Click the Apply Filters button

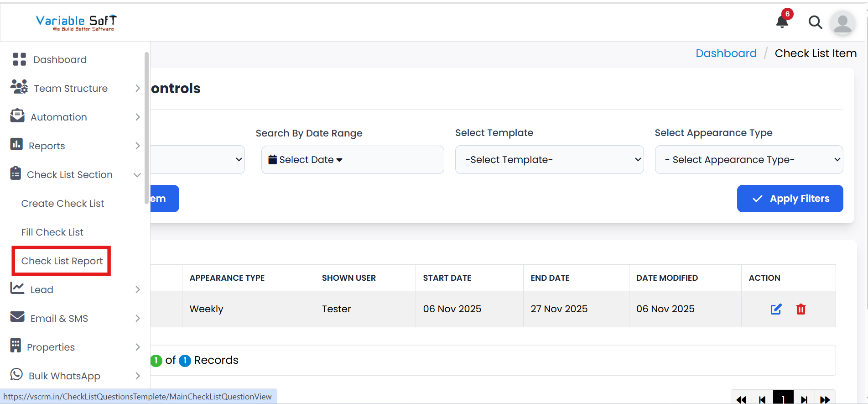point(790,199)
